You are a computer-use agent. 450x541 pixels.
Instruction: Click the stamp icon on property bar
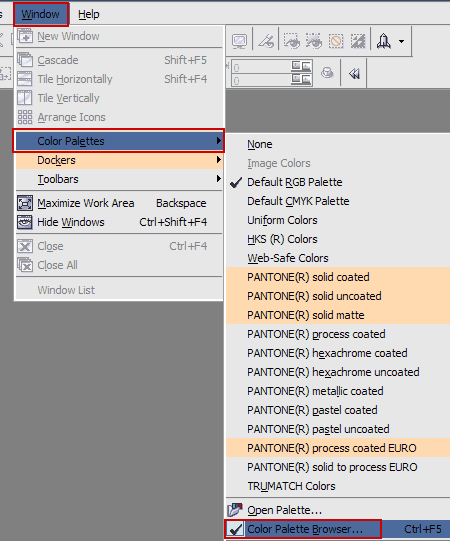tap(327, 73)
